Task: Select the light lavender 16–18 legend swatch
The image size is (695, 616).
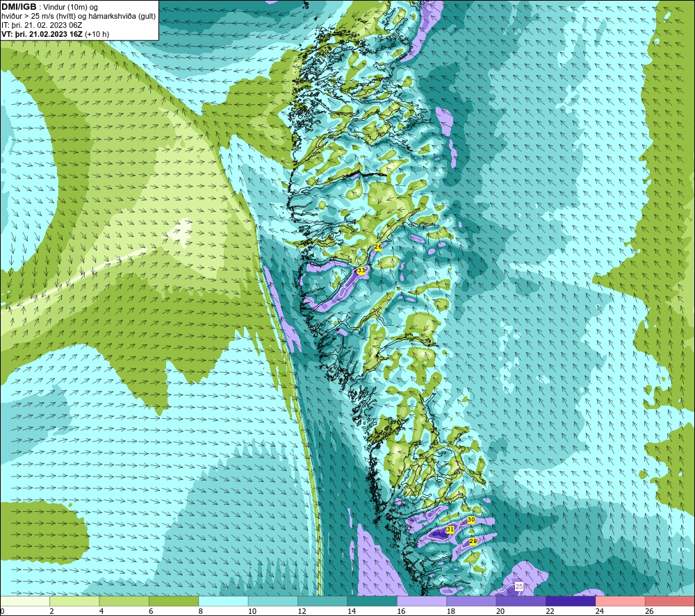Action: click(422, 601)
